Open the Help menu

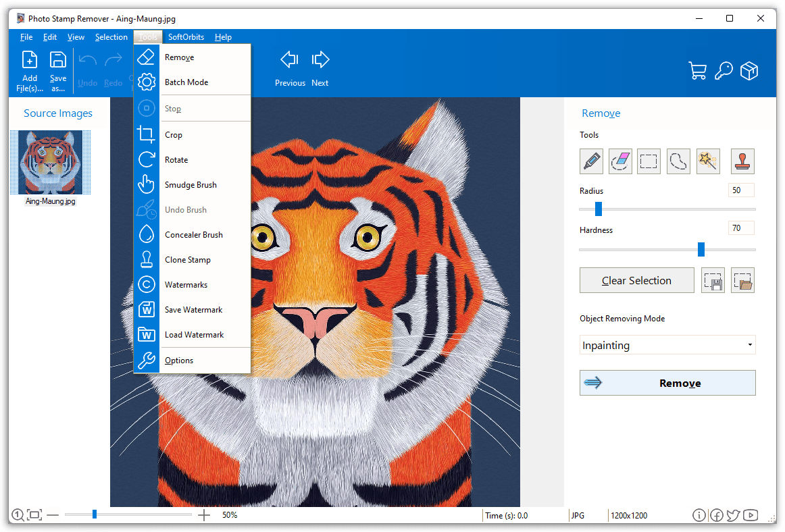click(224, 37)
